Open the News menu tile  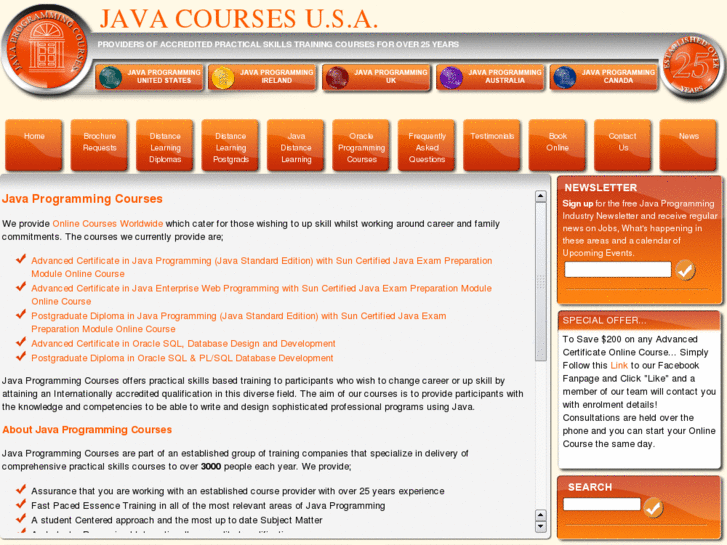688,145
